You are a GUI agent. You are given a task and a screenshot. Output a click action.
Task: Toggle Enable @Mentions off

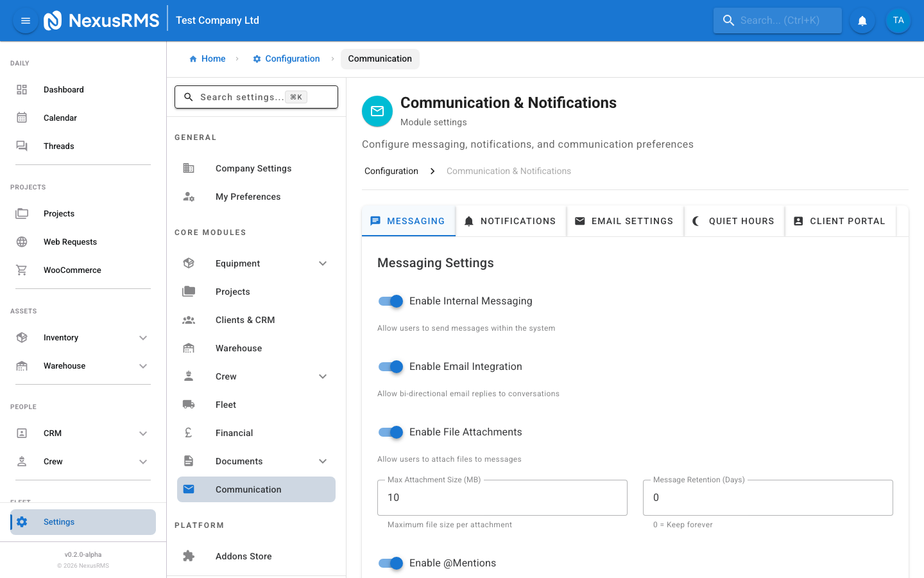390,563
